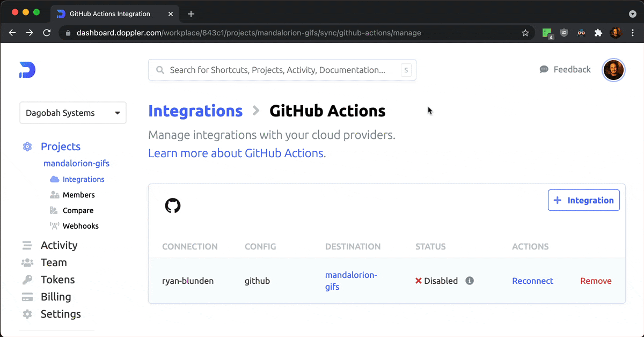Select the Compare icon in the sidebar
Viewport: 644px width, 337px height.
pyautogui.click(x=55, y=210)
